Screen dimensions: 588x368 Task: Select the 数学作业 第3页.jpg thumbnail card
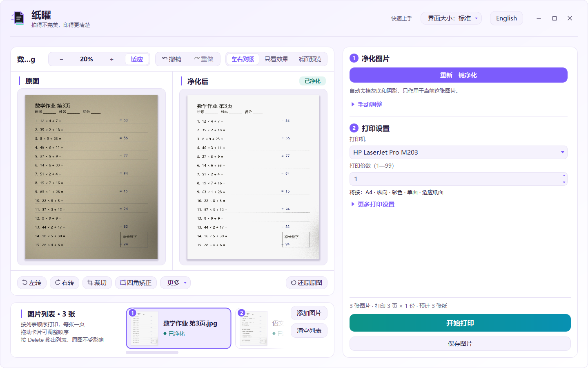click(x=179, y=328)
